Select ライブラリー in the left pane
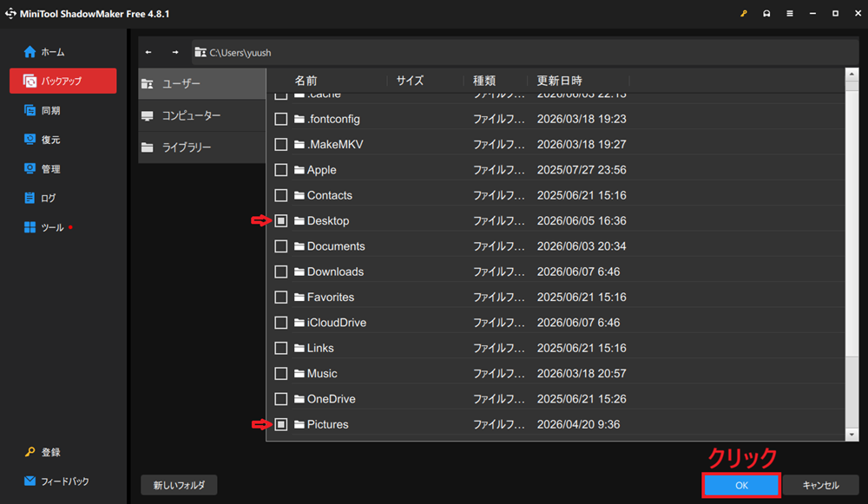The width and height of the screenshot is (868, 504). (x=202, y=147)
